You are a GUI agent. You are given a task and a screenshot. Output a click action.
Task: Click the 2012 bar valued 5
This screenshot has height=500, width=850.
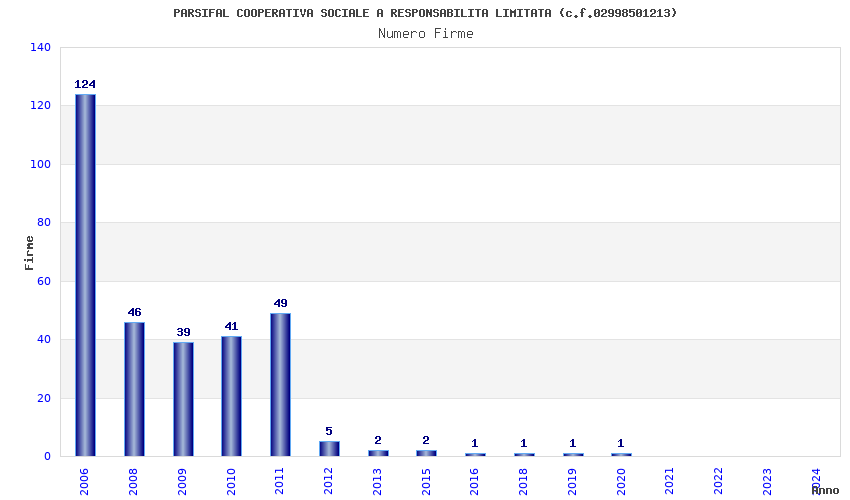point(329,448)
